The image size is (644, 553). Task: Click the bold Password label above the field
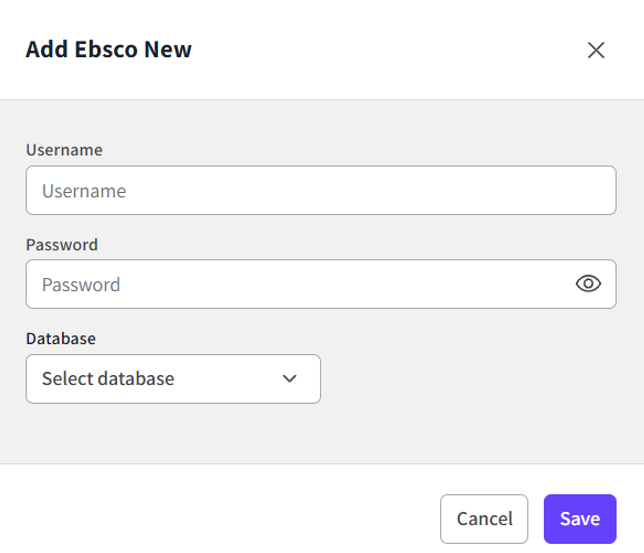pyautogui.click(x=62, y=244)
